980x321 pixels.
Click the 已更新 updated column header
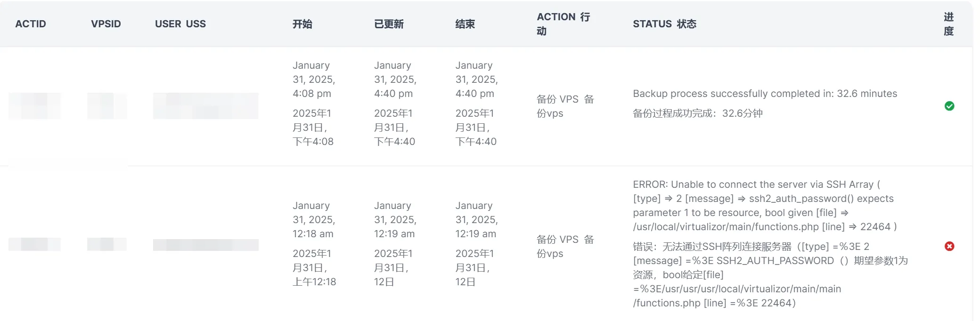pos(389,24)
